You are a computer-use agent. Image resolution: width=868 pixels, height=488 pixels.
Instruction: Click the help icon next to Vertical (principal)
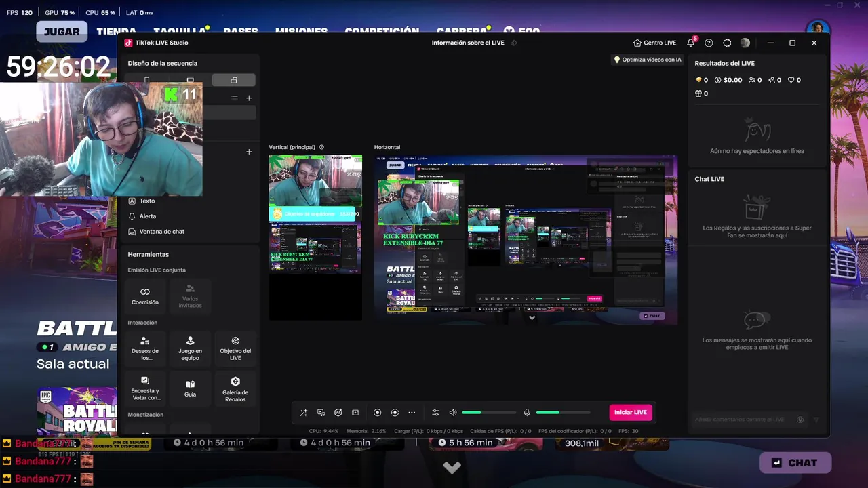pos(321,147)
